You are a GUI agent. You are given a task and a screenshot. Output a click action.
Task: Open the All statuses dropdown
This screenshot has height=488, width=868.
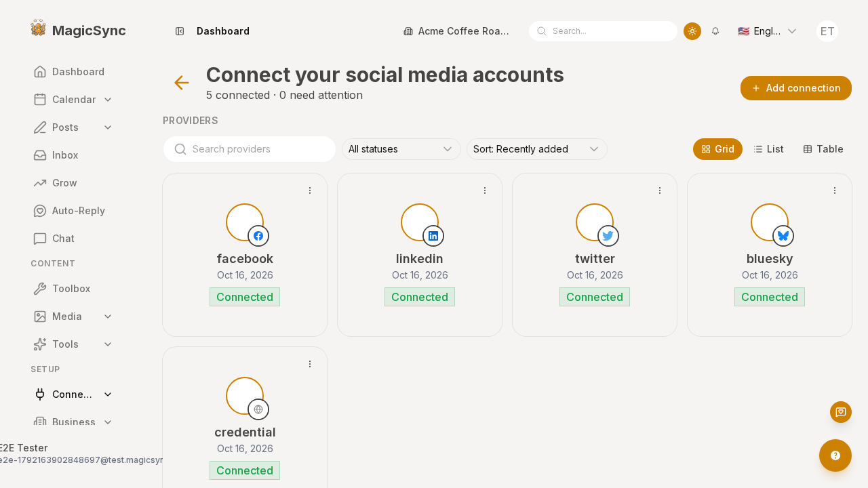pos(401,149)
